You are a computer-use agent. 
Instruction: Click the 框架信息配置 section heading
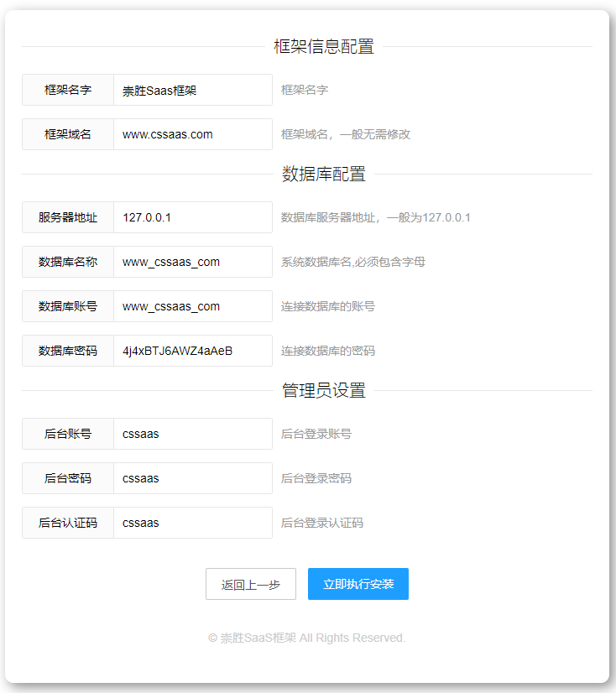pyautogui.click(x=323, y=47)
